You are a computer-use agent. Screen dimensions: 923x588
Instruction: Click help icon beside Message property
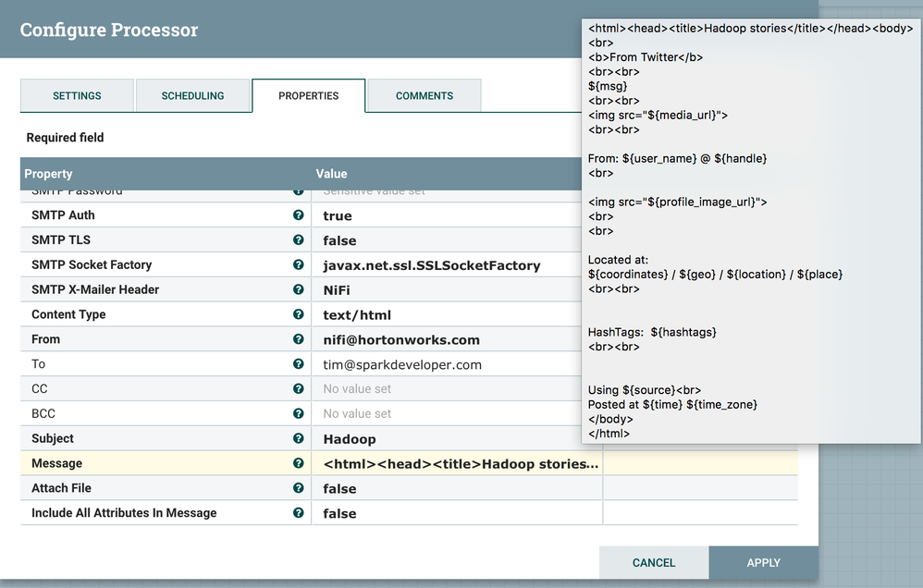(x=298, y=463)
